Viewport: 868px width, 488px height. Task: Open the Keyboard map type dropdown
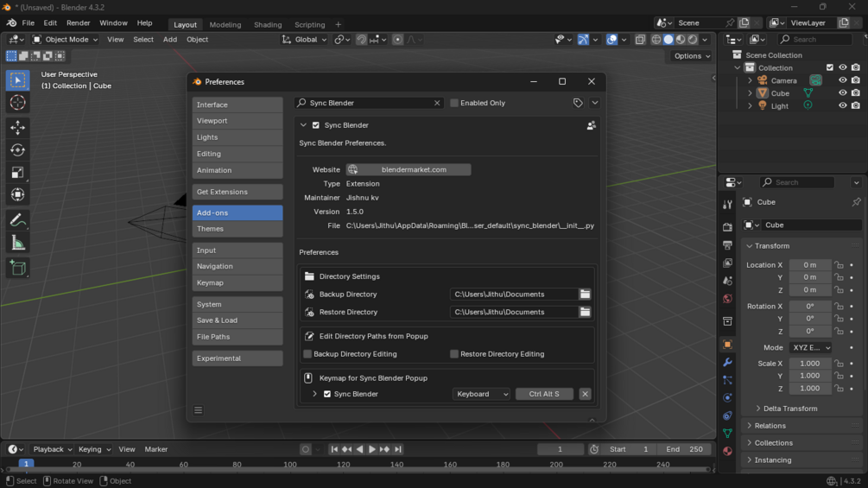pyautogui.click(x=481, y=394)
